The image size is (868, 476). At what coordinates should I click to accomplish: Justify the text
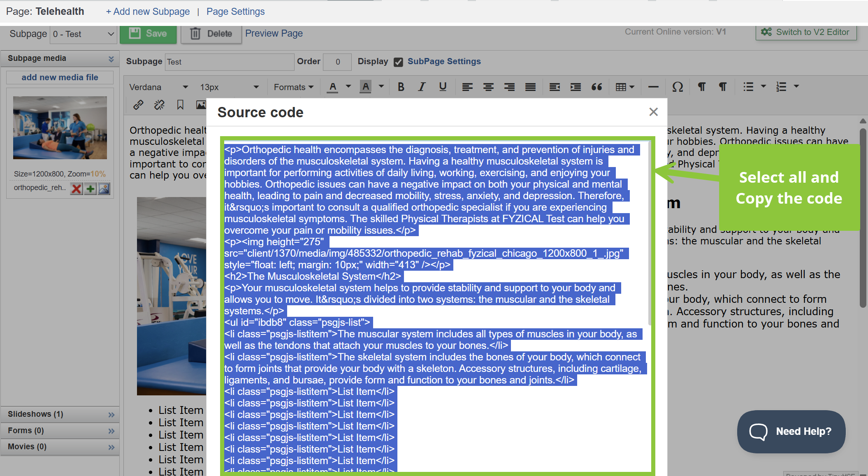530,87
